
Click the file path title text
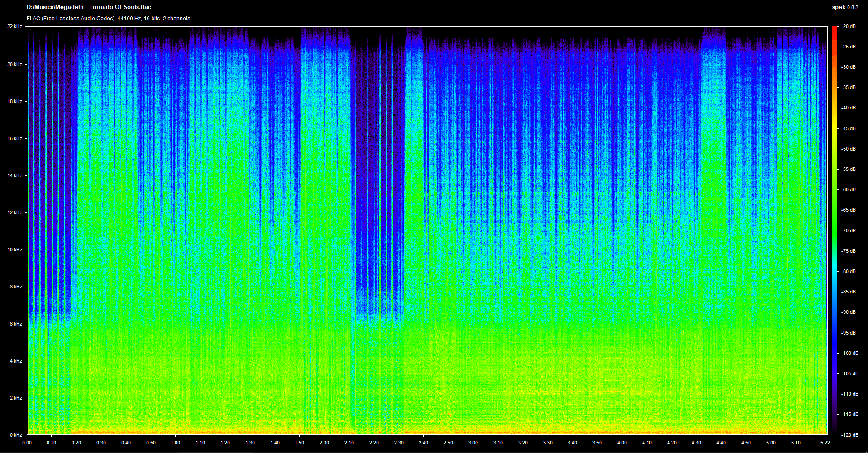click(89, 7)
